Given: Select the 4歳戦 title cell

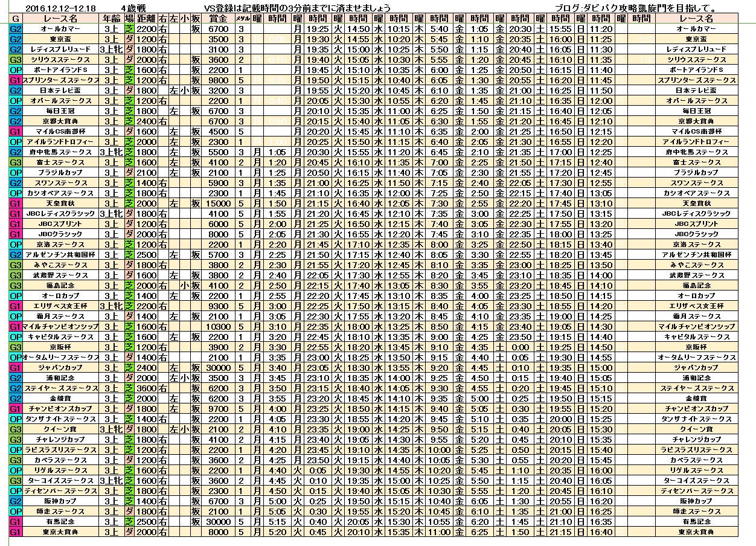Looking at the screenshot, I should [132, 8].
